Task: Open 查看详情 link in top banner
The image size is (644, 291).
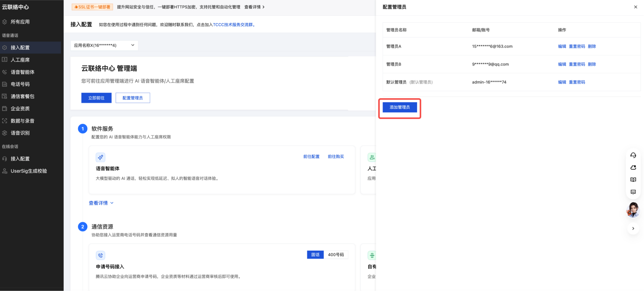Action: pos(254,7)
